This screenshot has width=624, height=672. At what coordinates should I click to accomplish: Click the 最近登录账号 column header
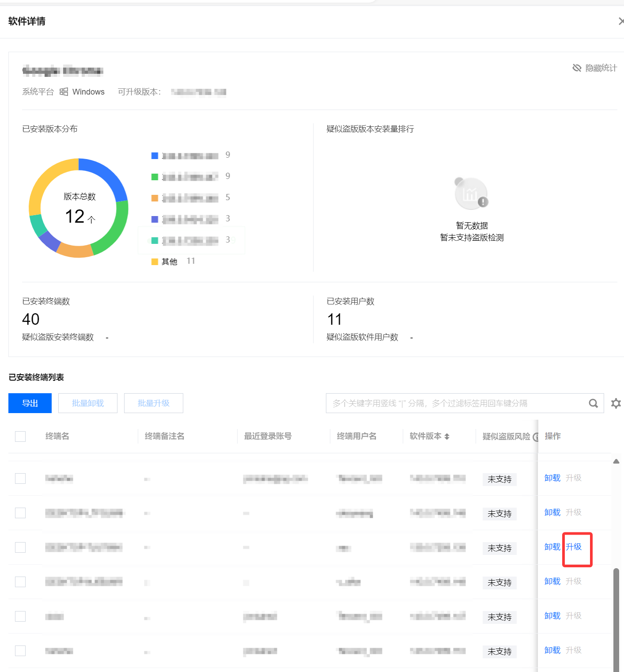pyautogui.click(x=268, y=436)
